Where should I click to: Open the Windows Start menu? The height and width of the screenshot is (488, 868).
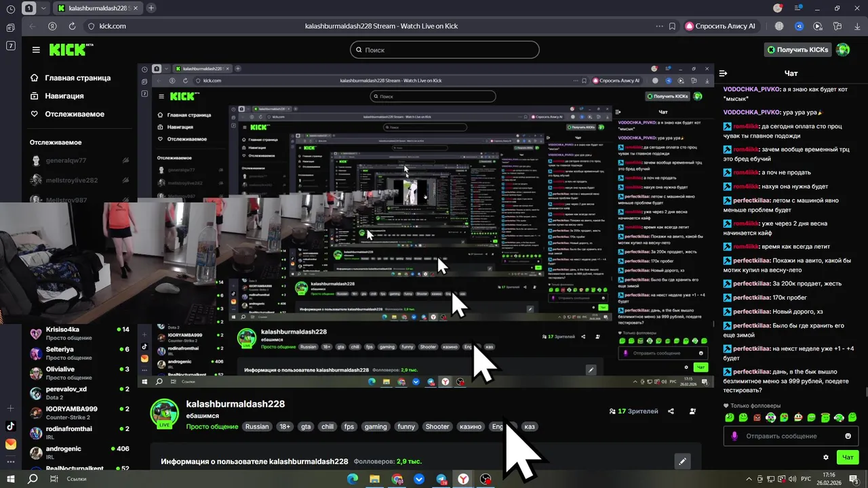coord(11,479)
